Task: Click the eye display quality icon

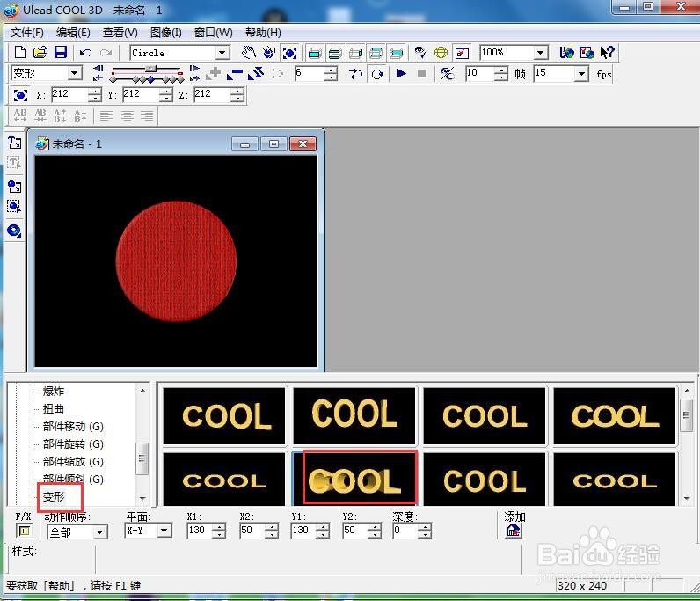Action: [x=420, y=53]
